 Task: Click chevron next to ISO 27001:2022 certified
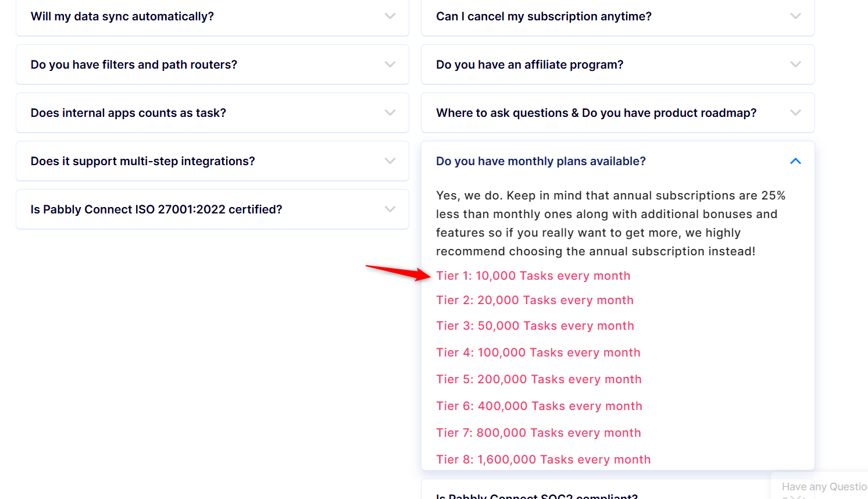(x=390, y=209)
